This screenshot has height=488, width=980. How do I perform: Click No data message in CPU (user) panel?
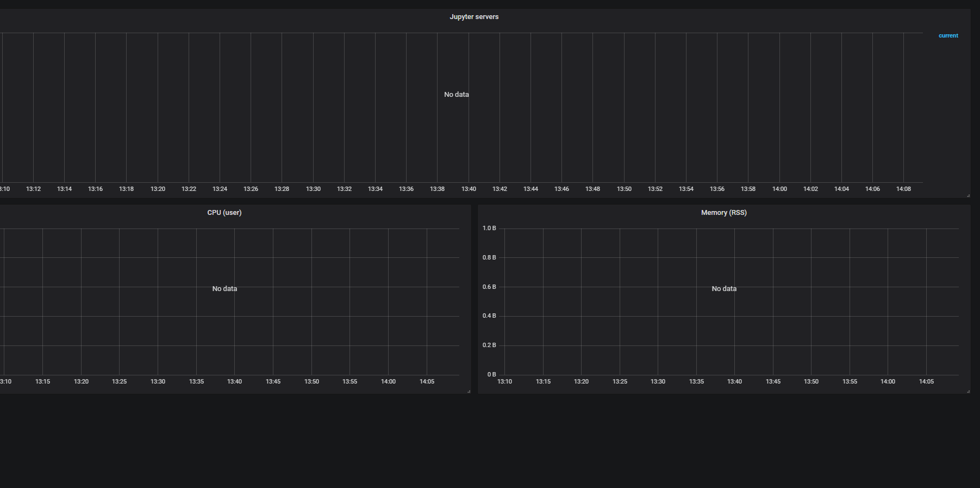(x=224, y=289)
